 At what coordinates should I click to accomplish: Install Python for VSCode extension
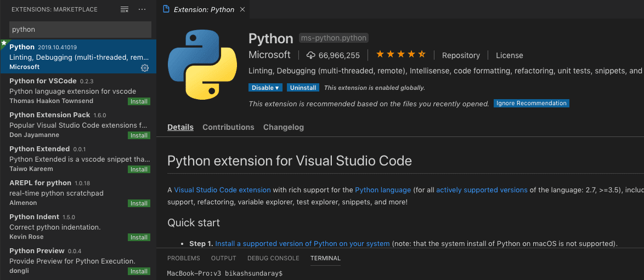click(x=139, y=101)
